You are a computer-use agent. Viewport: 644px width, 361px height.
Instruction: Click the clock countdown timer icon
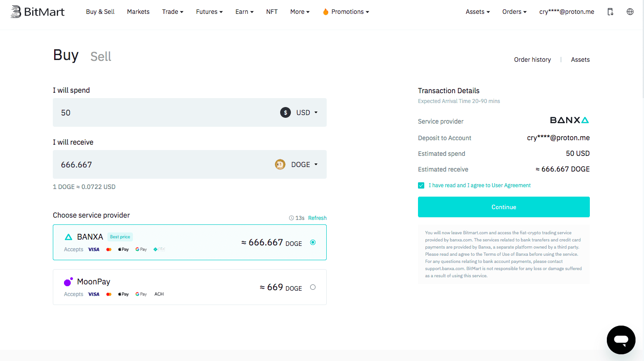[291, 218]
